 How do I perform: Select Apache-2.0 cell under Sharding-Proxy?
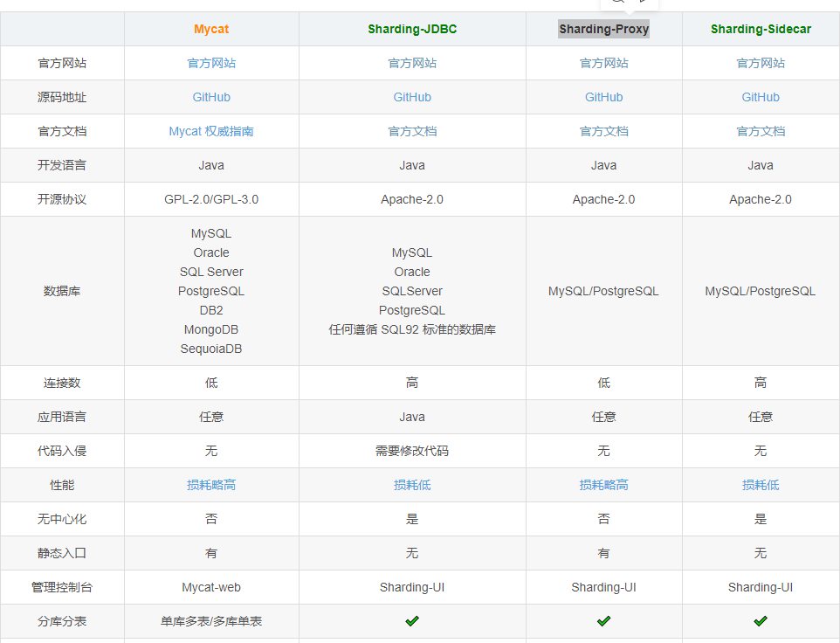(x=603, y=199)
